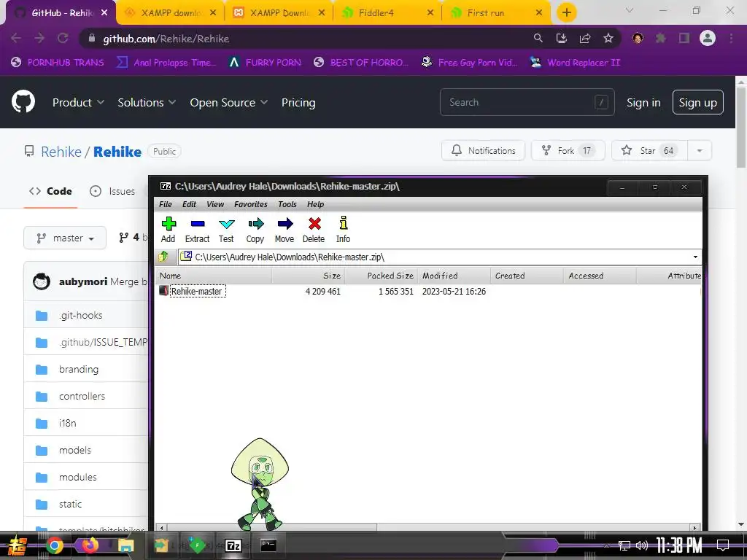The width and height of the screenshot is (747, 560).
Task: Open the .git-hooks folder
Action: pyautogui.click(x=80, y=315)
